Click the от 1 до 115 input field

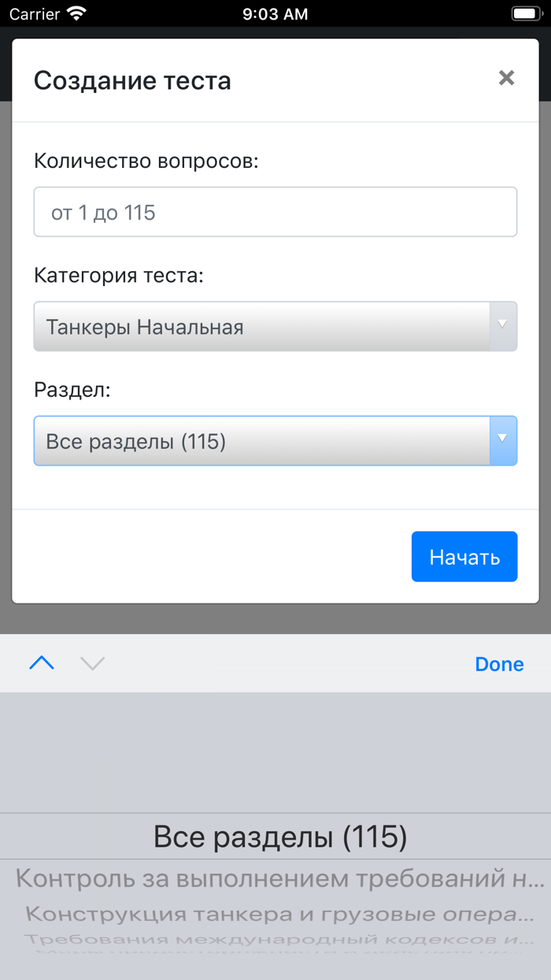[275, 211]
